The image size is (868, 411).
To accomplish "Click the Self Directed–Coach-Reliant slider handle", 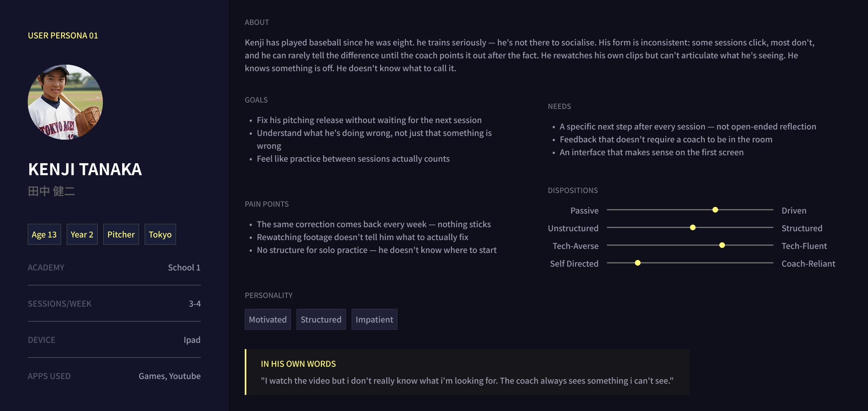I will [x=638, y=263].
